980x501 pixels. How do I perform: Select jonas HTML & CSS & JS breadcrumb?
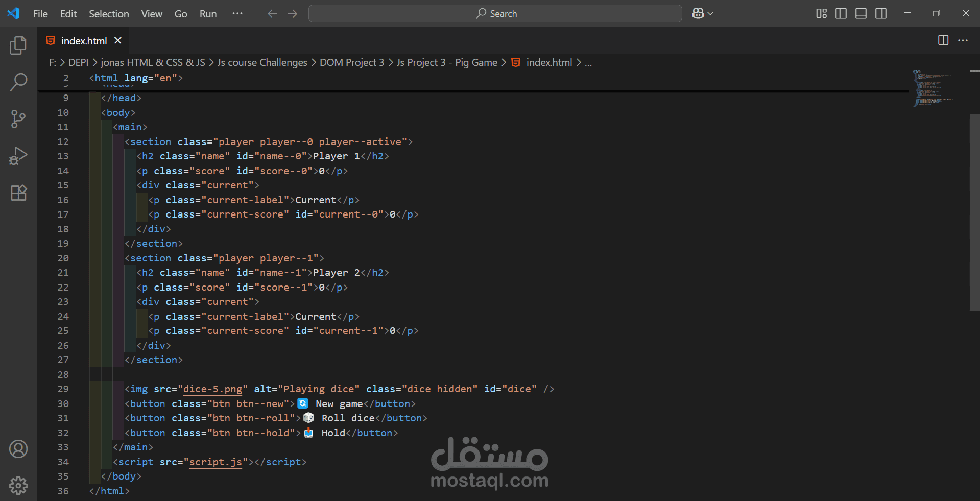153,62
